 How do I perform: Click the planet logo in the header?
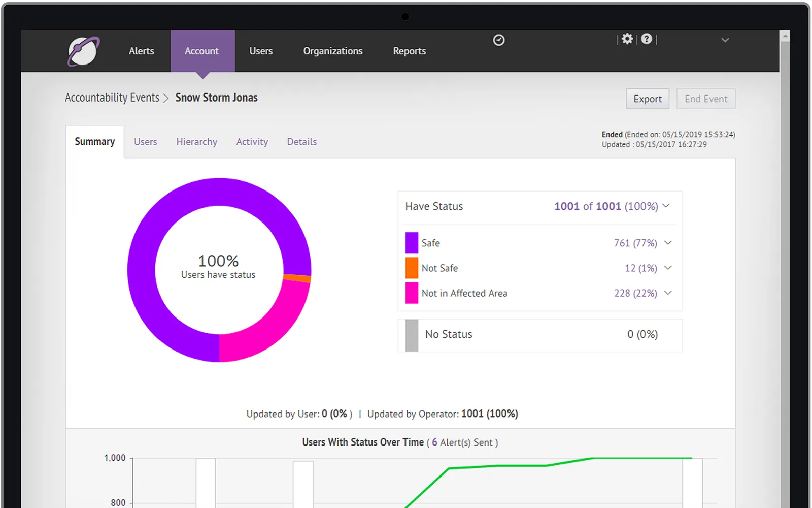coord(84,51)
